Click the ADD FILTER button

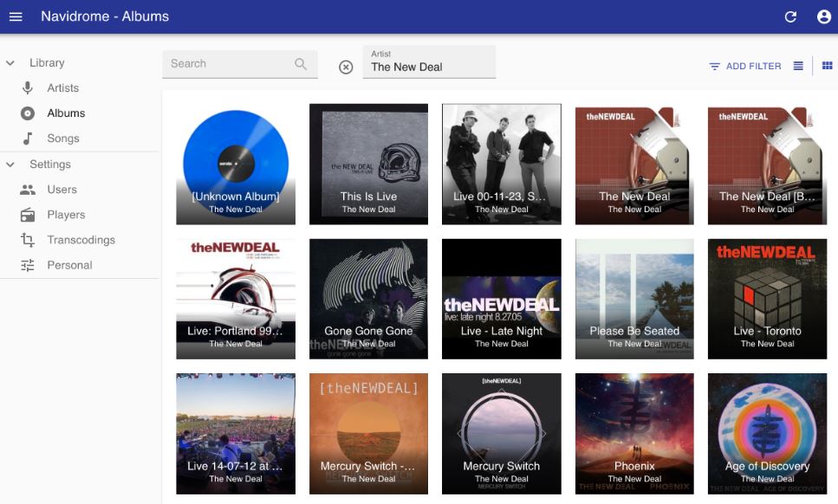point(745,66)
